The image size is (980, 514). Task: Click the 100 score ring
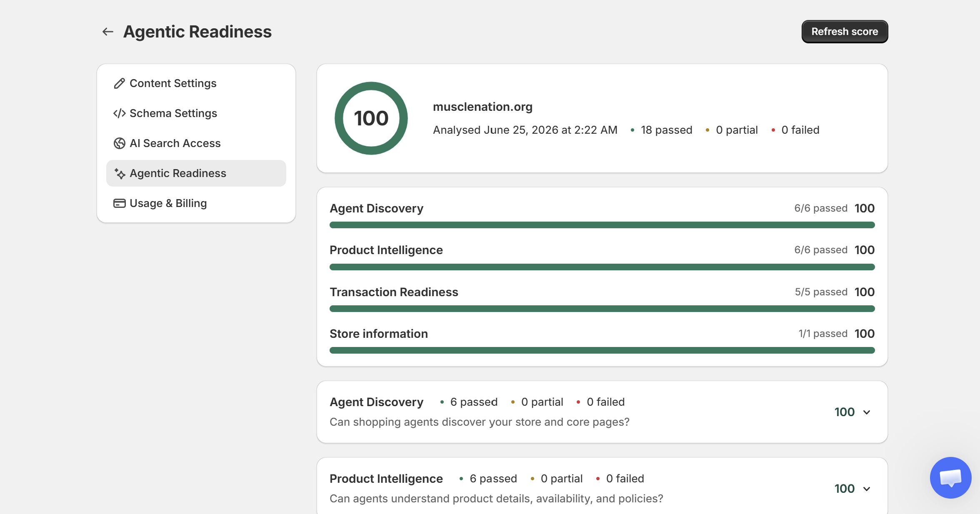[x=371, y=118]
